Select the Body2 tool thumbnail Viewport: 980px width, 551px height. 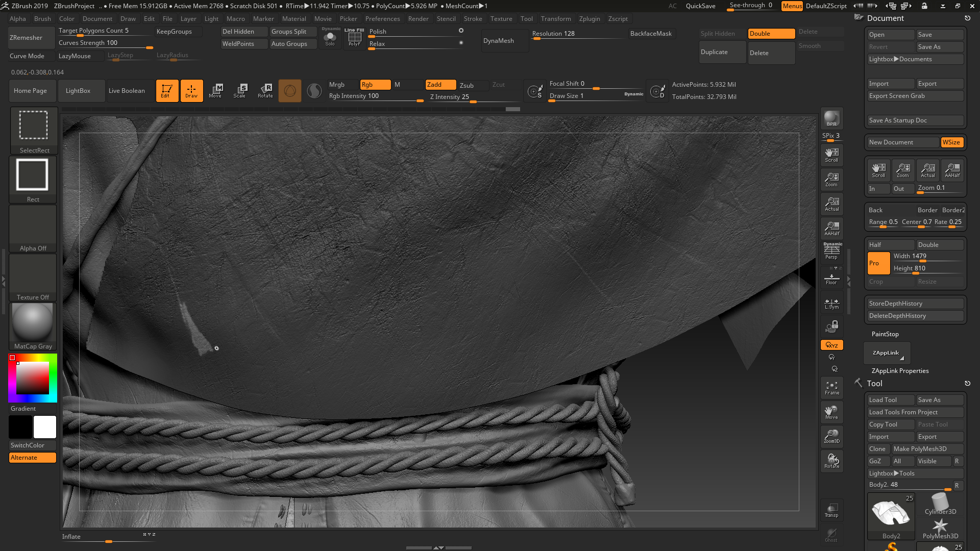(891, 516)
